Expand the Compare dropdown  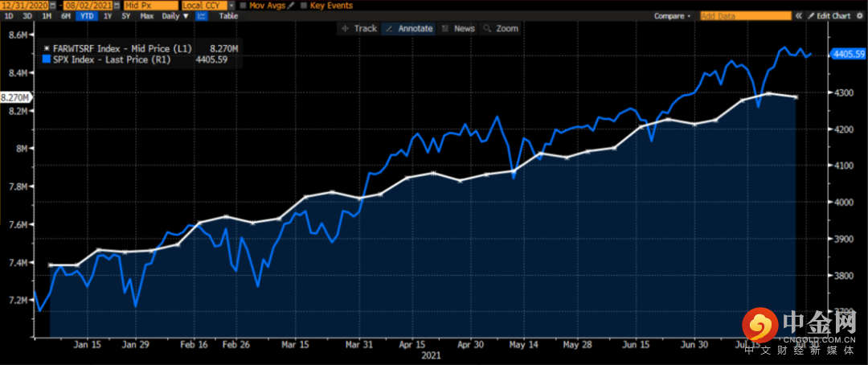coord(672,16)
